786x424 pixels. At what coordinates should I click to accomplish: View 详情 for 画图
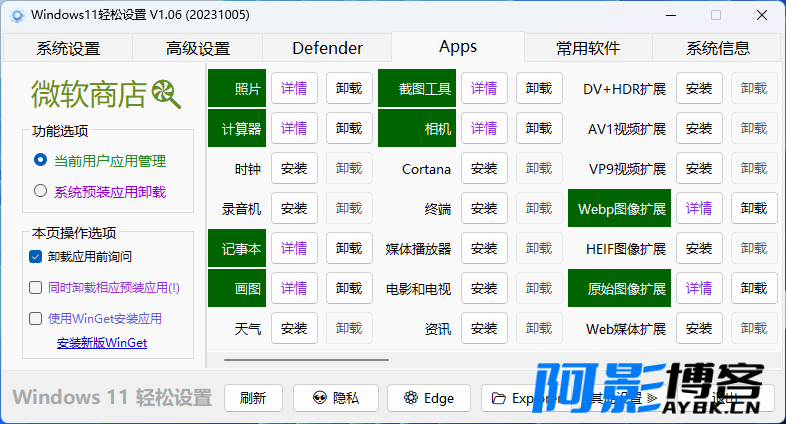click(294, 289)
